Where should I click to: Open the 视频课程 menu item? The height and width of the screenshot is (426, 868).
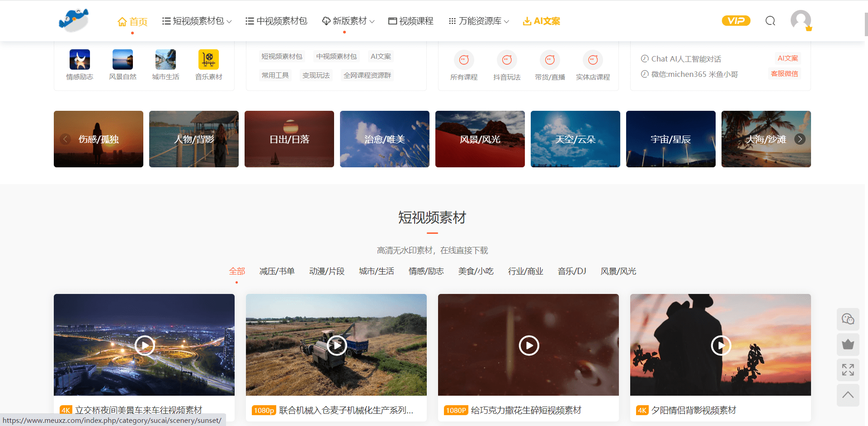411,21
